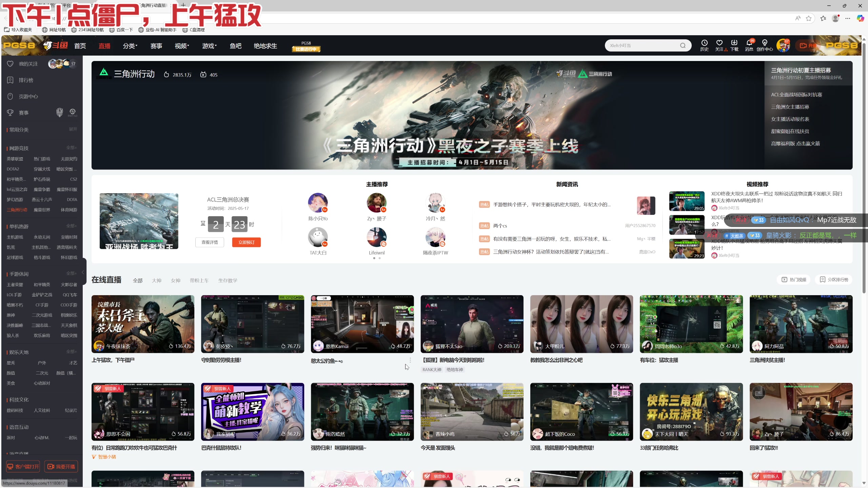Open 我的关注 in sidebar
Screen dimensions: 868x488
tap(28, 64)
